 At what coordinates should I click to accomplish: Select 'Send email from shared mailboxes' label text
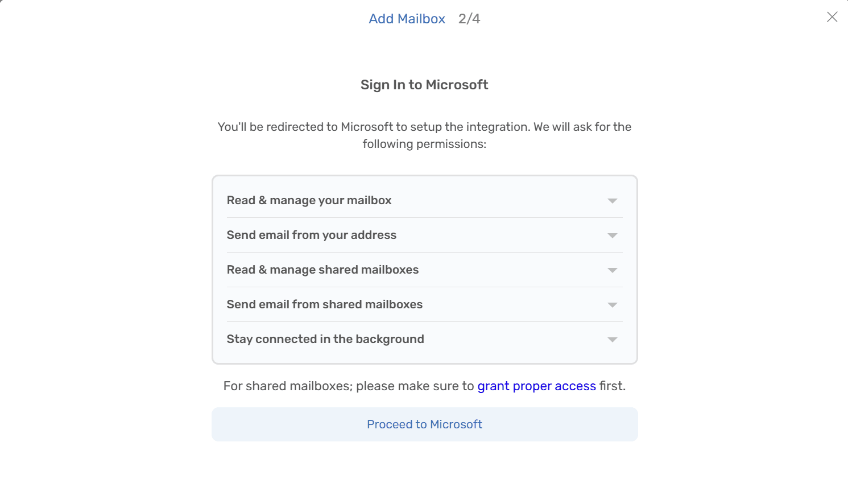pos(324,304)
